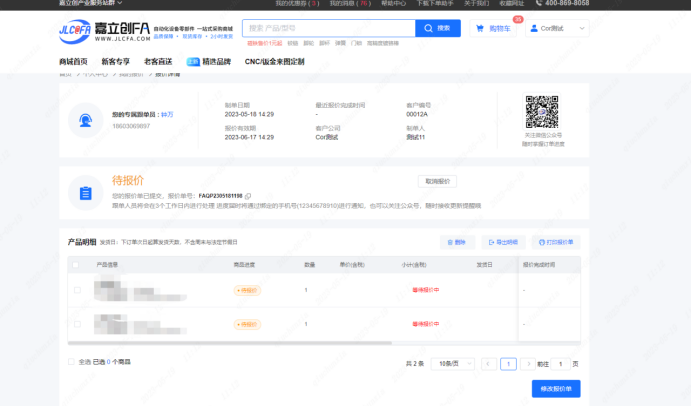Screen dimensions: 692x406
Task: Click the 取消报价 button
Action: (x=437, y=181)
